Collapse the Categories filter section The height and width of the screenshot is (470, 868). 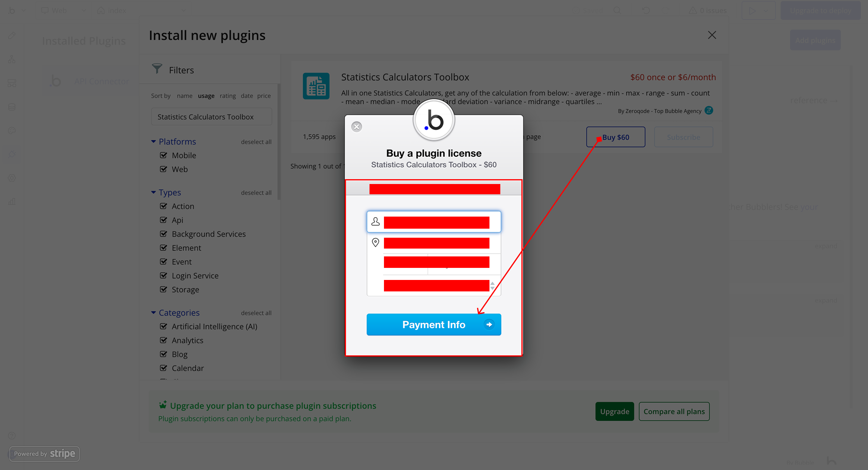(153, 313)
